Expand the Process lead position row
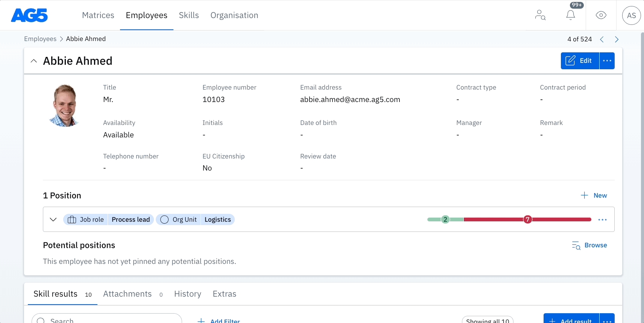This screenshot has height=323, width=644. 53,219
